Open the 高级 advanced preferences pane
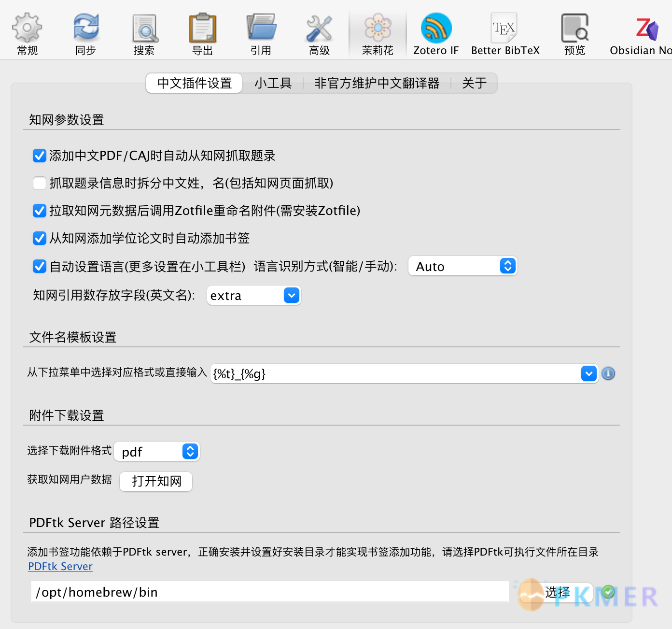 coord(320,34)
